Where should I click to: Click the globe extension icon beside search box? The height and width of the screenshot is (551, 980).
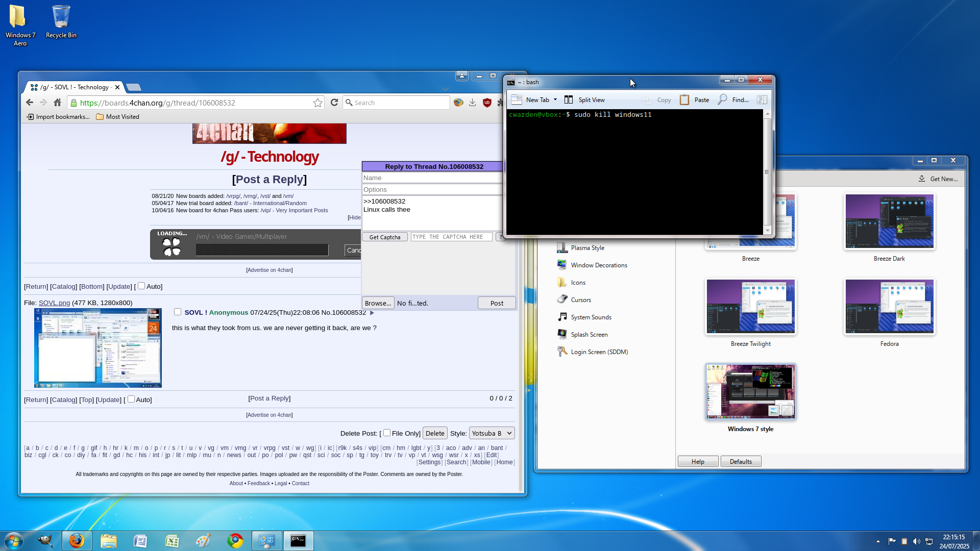458,103
